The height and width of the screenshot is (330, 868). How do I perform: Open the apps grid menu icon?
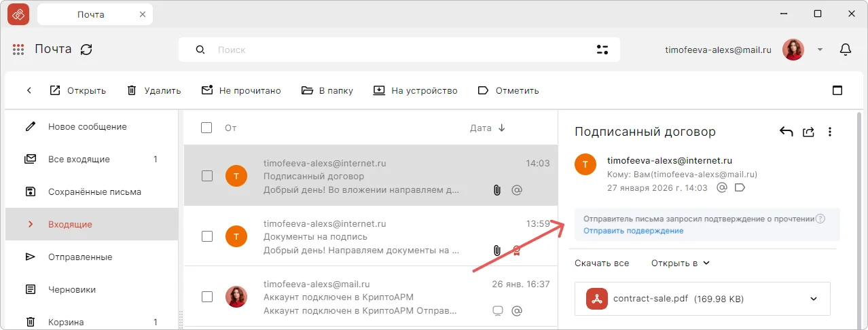point(18,50)
